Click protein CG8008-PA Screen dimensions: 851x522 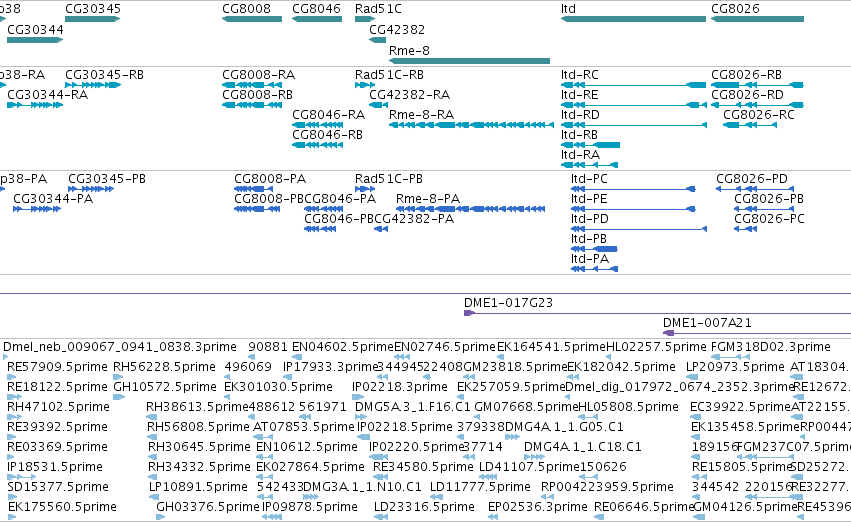tap(253, 189)
